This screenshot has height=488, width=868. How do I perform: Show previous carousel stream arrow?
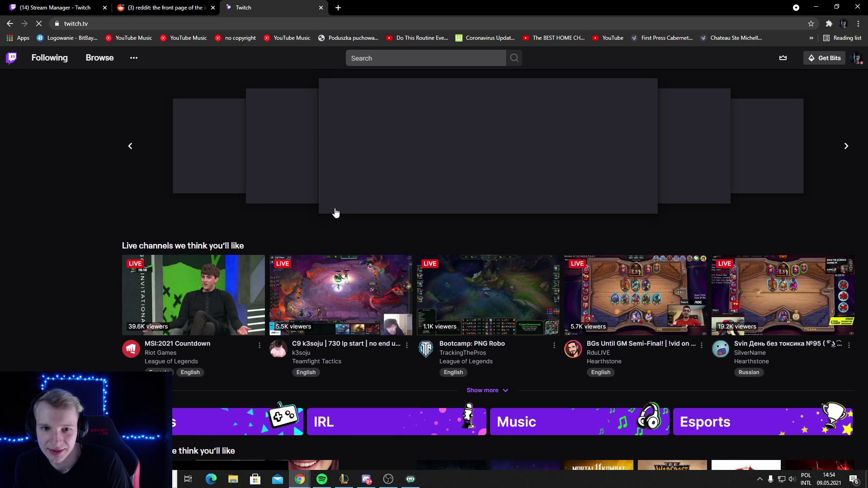coord(130,146)
